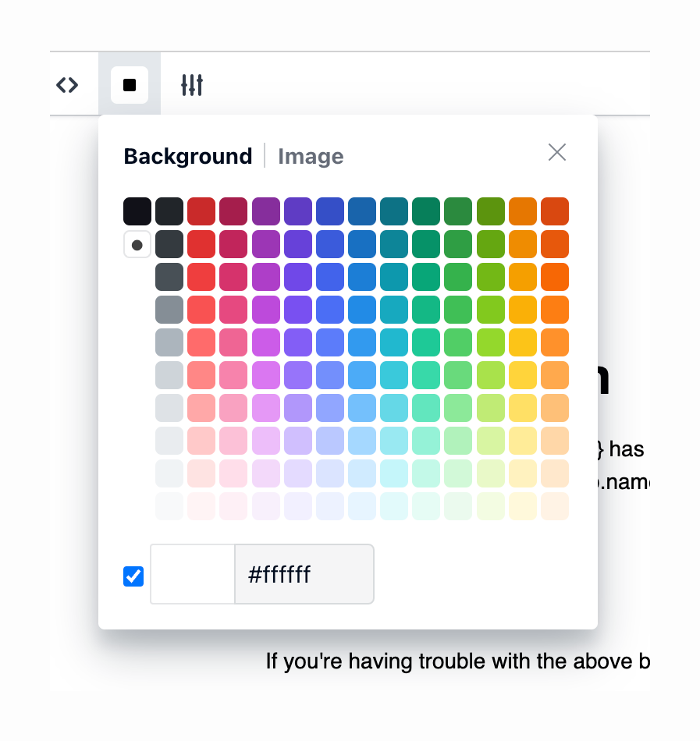Click the sliders settings icon in the toolbar
Screen dimensions: 700x741
click(190, 84)
